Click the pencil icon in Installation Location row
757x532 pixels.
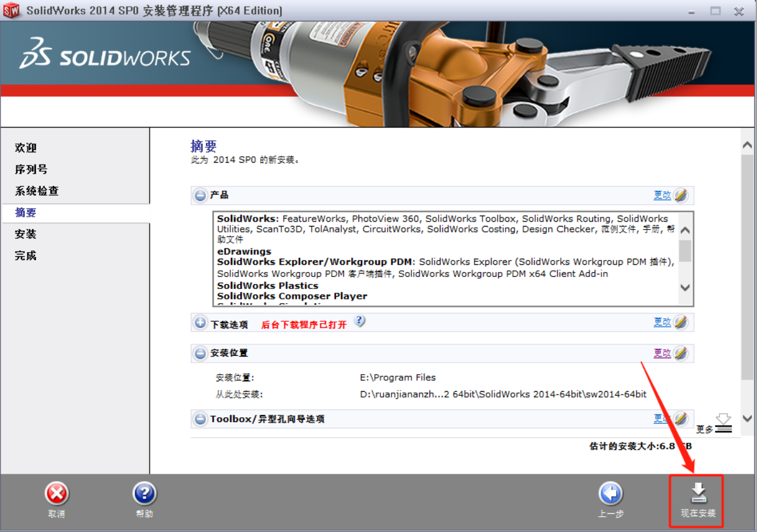pos(680,353)
